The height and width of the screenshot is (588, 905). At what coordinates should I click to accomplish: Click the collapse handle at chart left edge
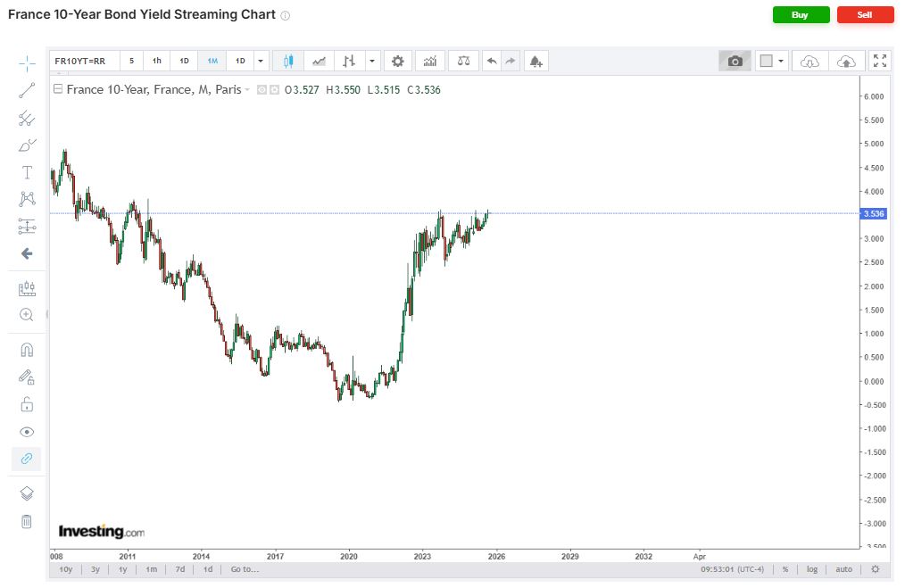tap(47, 314)
